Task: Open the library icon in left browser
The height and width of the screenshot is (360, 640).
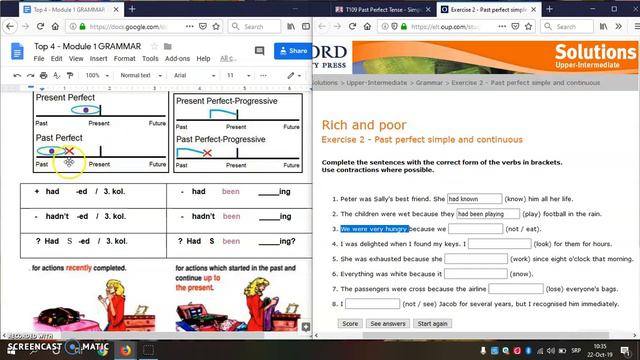Action: [291, 27]
